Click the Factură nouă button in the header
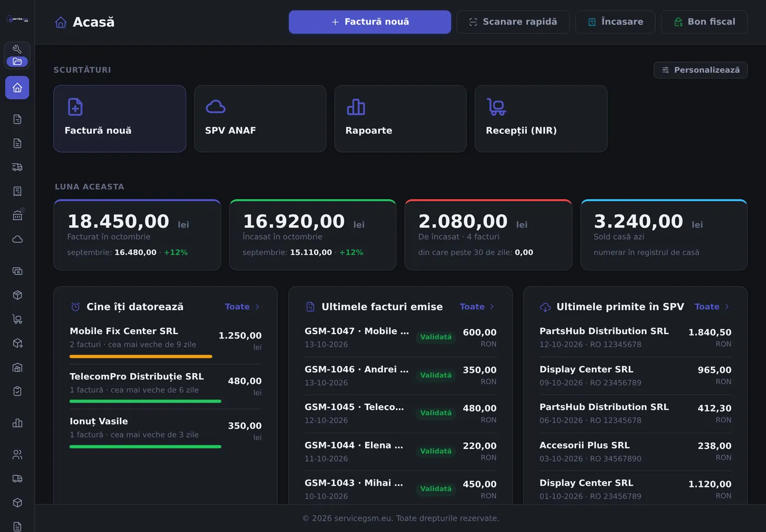The width and height of the screenshot is (766, 532). (370, 22)
